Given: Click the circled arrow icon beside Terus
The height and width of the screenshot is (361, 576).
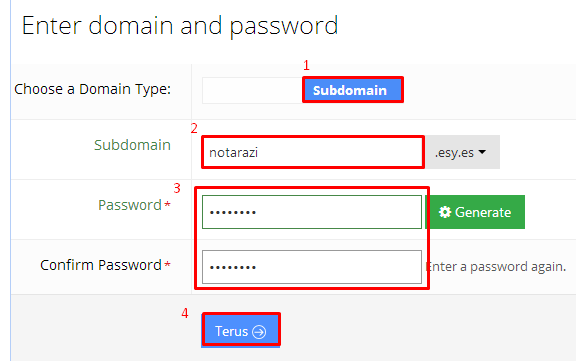Looking at the screenshot, I should click(x=259, y=332).
